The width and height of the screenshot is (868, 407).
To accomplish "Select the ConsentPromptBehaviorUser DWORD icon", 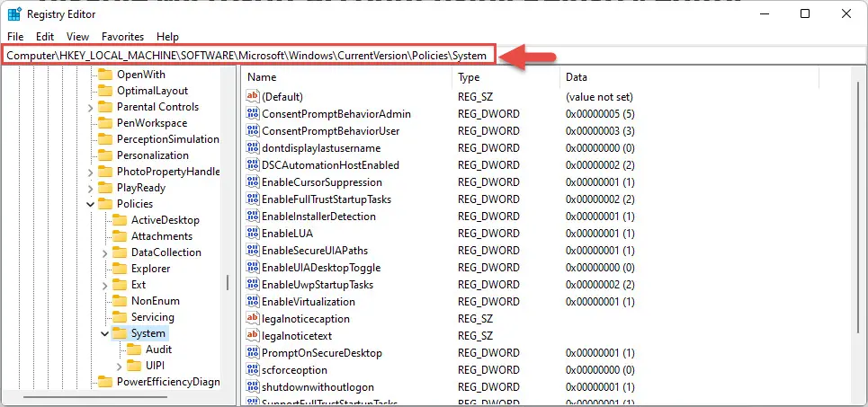I will 253,131.
